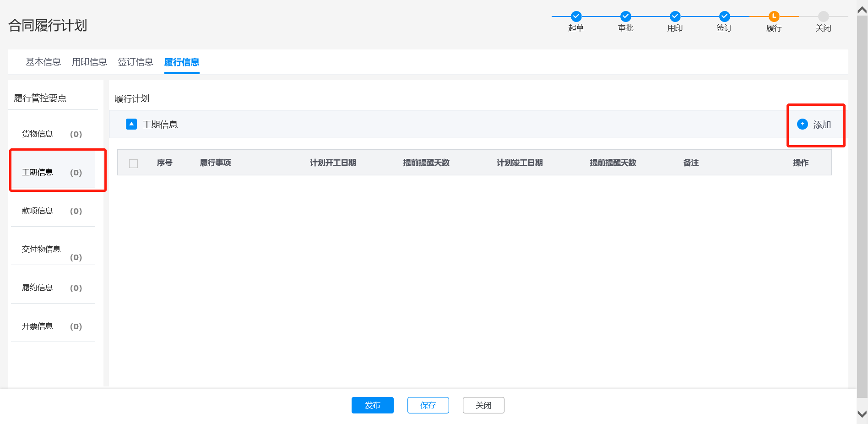Switch to the 基本信息 tab

[43, 62]
